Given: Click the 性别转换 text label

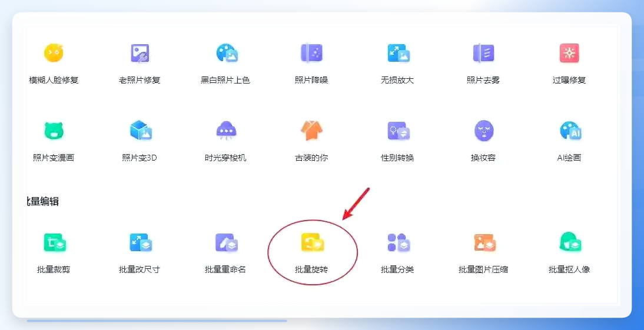Looking at the screenshot, I should (x=397, y=158).
